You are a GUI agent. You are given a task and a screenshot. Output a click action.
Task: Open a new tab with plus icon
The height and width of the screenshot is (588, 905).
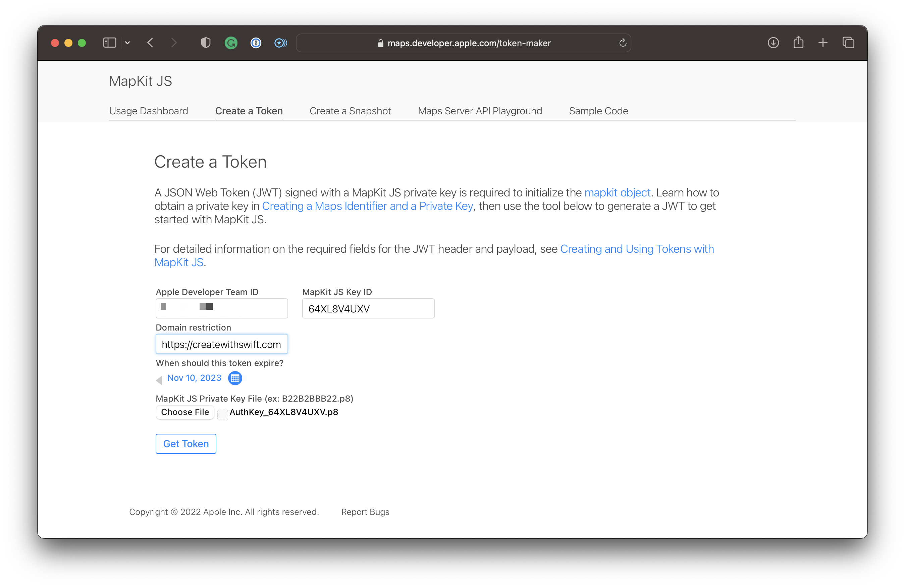click(x=823, y=43)
